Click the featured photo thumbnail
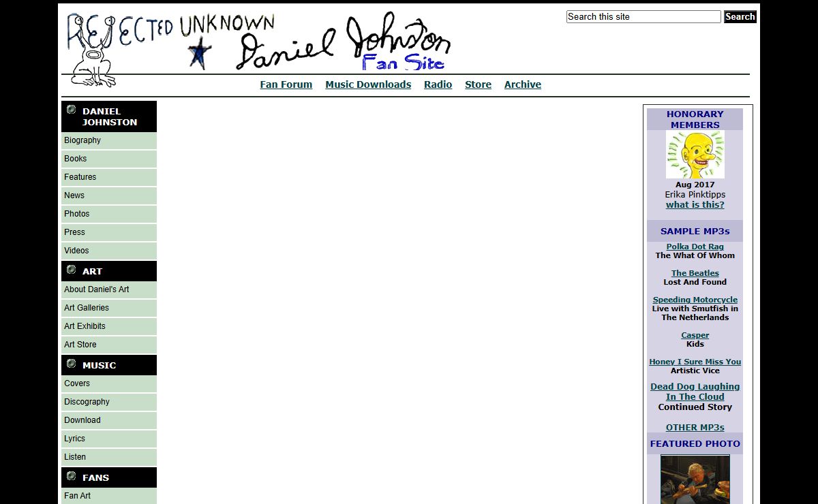The width and height of the screenshot is (818, 504). click(x=695, y=479)
